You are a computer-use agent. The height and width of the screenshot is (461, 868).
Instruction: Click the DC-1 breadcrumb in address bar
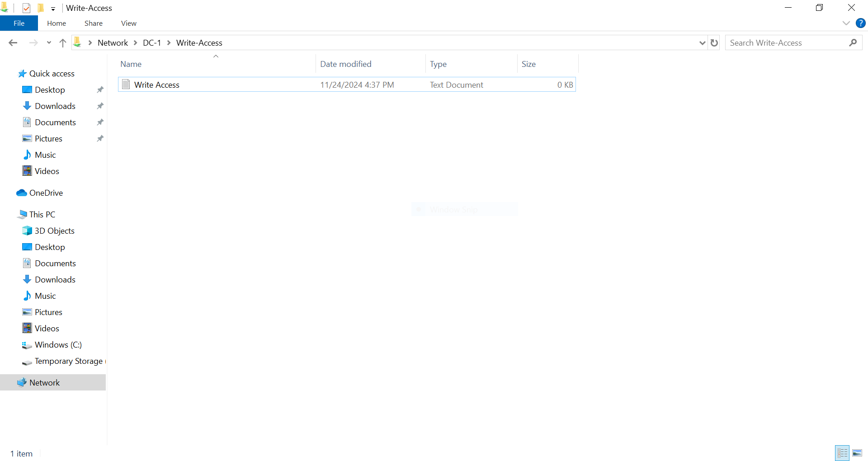152,43
